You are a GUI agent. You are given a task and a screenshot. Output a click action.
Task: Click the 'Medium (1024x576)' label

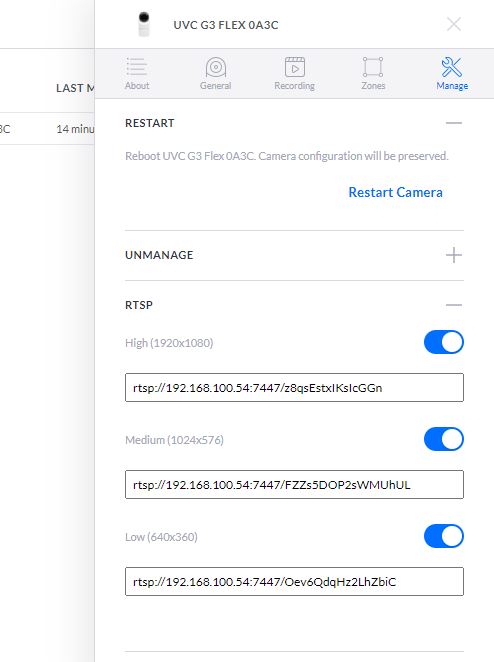pyautogui.click(x=174, y=440)
